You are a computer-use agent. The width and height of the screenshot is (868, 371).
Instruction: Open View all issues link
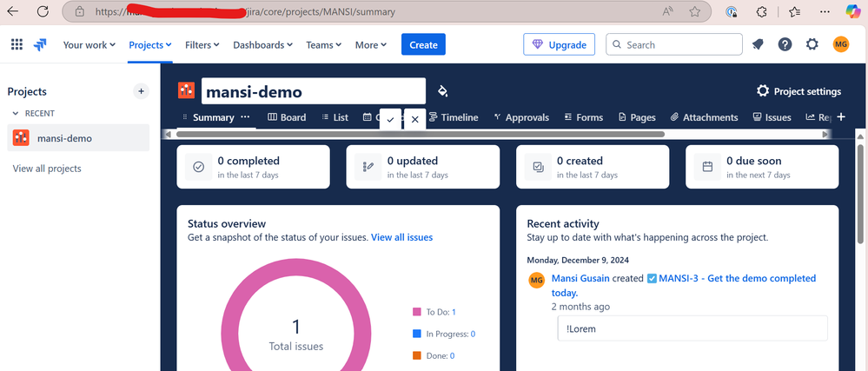(x=402, y=237)
